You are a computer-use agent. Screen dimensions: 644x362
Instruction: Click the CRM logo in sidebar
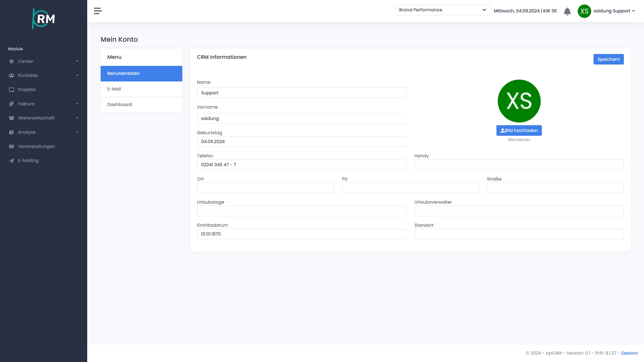click(x=43, y=19)
